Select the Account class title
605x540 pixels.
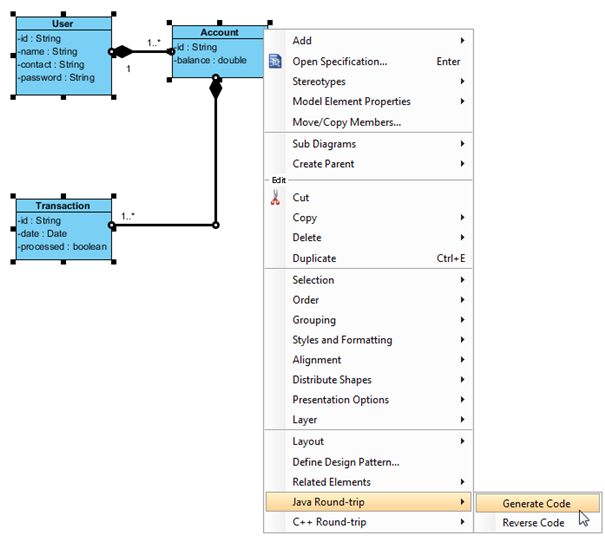[220, 32]
